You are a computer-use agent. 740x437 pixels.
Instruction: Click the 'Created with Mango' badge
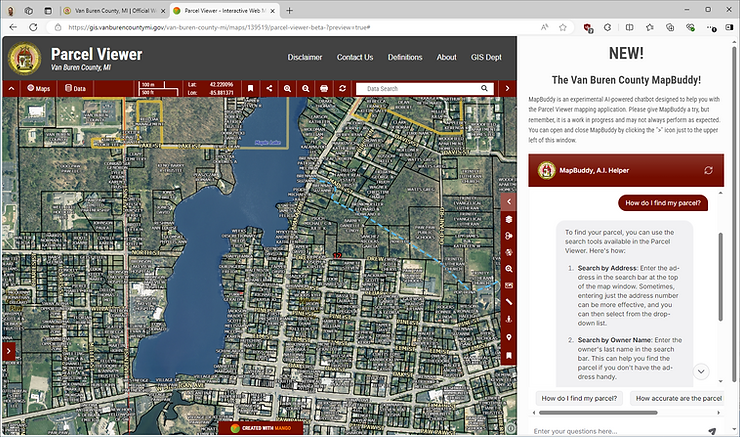(x=261, y=428)
